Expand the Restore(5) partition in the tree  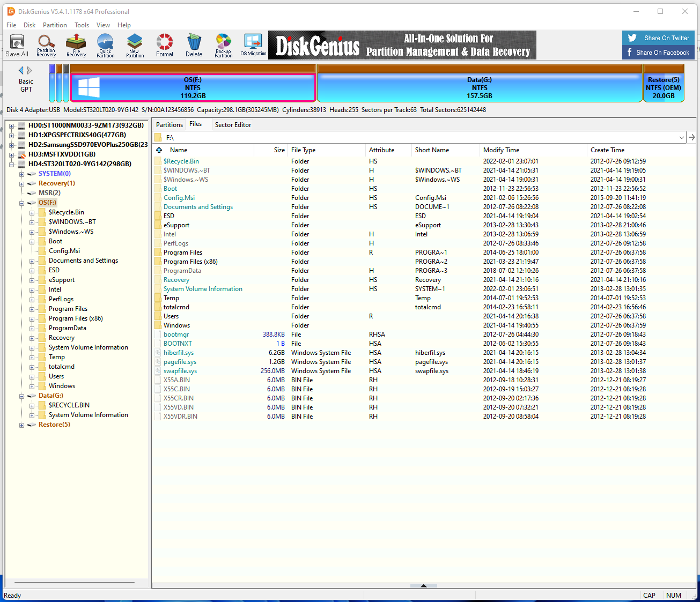[x=22, y=425]
